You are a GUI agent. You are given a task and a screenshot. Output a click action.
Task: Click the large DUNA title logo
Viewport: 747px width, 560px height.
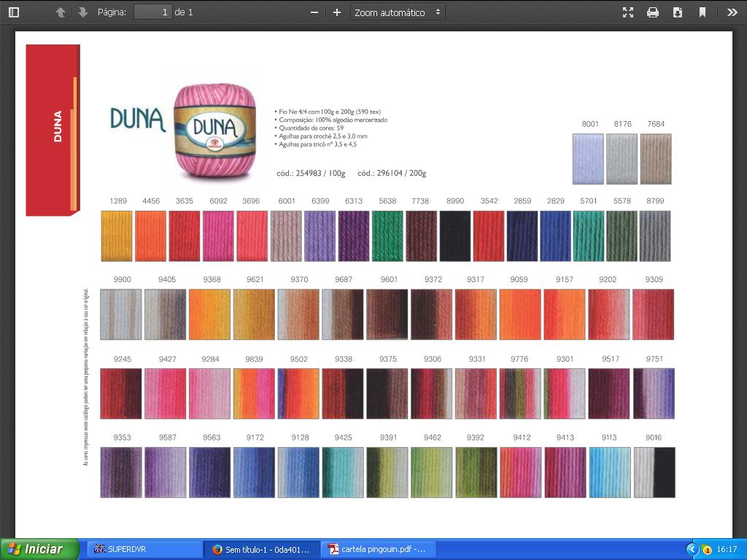(x=138, y=119)
